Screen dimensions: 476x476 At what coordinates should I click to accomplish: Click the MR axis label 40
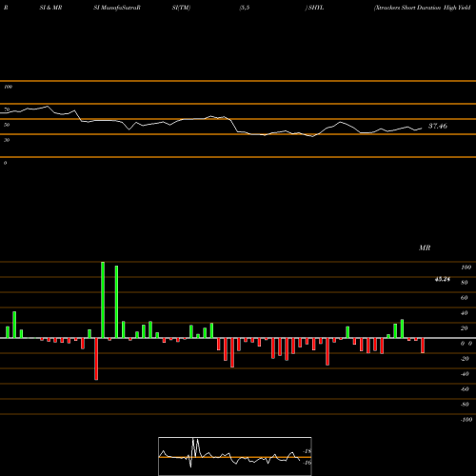point(465,313)
